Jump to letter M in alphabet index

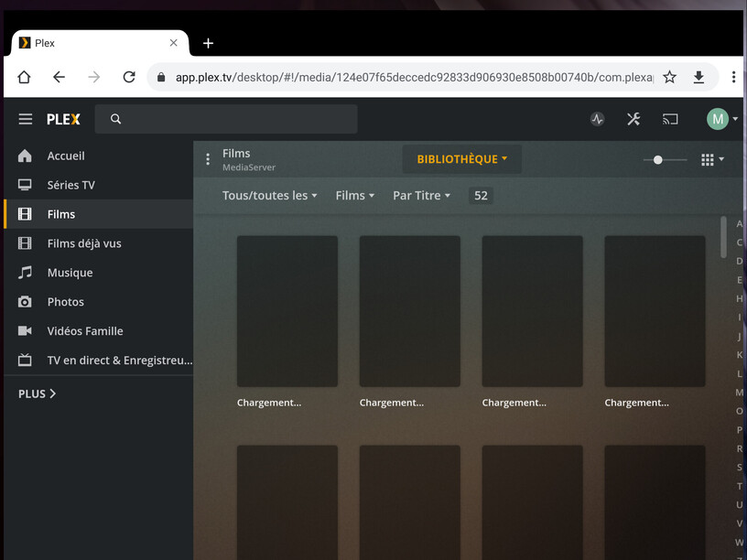739,393
